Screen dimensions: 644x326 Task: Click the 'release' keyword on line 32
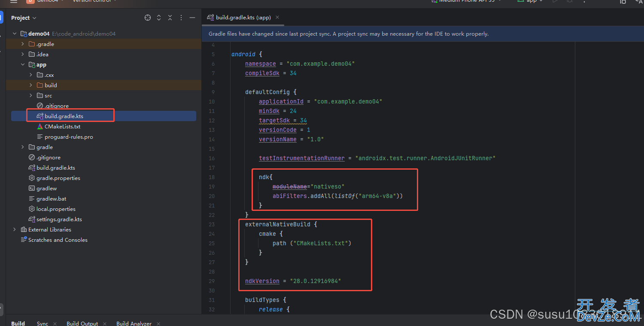coord(271,310)
